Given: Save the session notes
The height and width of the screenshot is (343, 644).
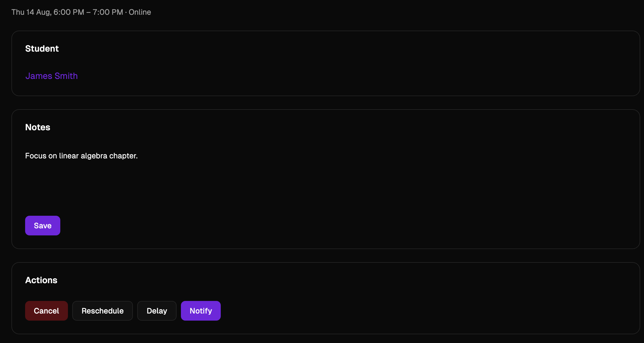Looking at the screenshot, I should point(43,226).
